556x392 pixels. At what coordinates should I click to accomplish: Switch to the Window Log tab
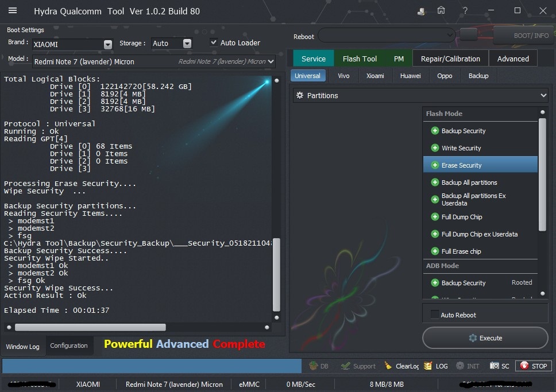point(23,346)
